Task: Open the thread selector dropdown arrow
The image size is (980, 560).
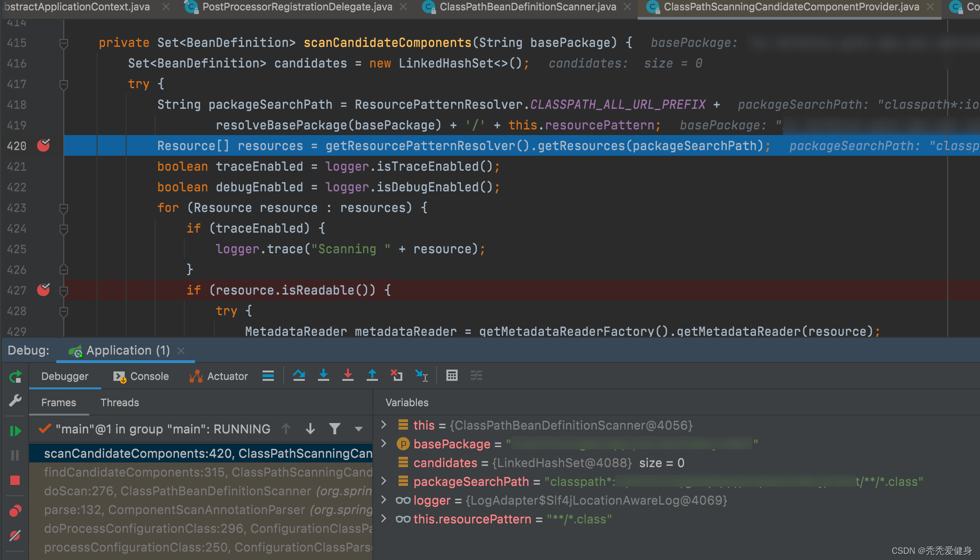Action: [x=359, y=429]
